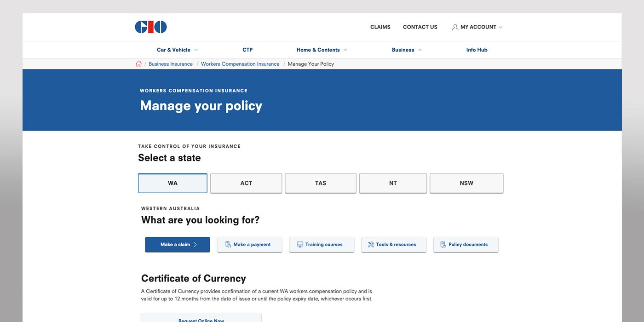Select the NT state tab

click(x=393, y=183)
